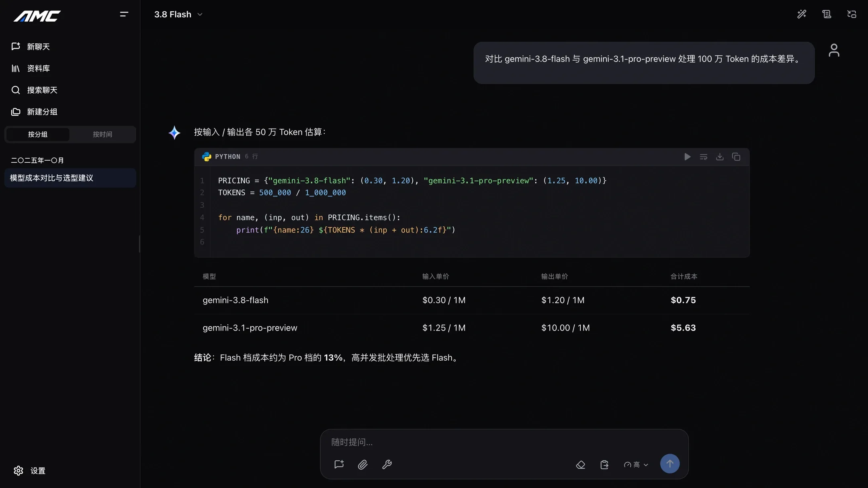Screen dimensions: 868x488
Task: Click the gemini-3.8-flash table row name
Action: pyautogui.click(x=235, y=300)
